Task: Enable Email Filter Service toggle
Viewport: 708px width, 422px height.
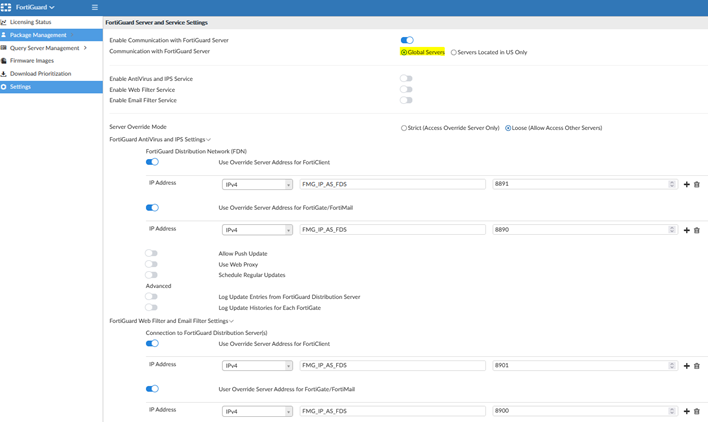Action: point(406,100)
